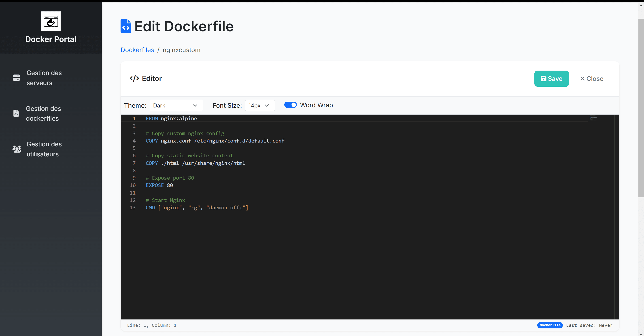Open the Theme dropdown
The height and width of the screenshot is (336, 644).
click(176, 105)
